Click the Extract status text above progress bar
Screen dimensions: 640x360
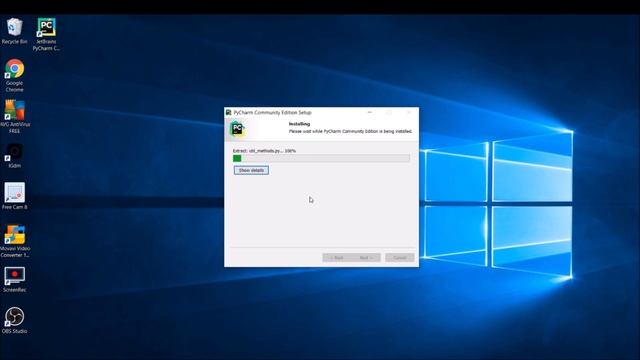[x=264, y=151]
